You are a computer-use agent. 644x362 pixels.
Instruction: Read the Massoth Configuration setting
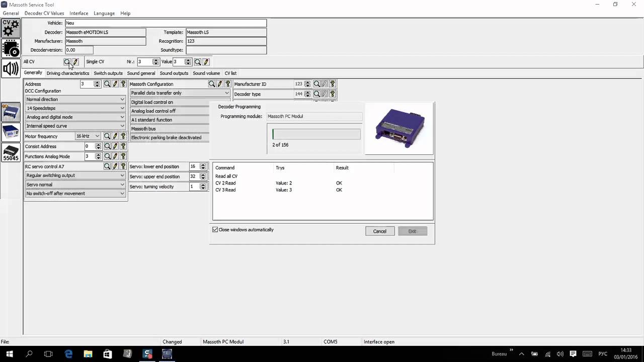coord(212,84)
